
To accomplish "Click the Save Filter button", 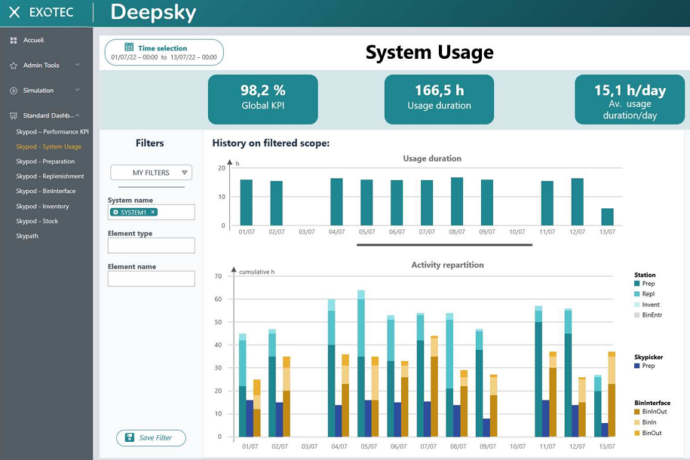I will (151, 438).
